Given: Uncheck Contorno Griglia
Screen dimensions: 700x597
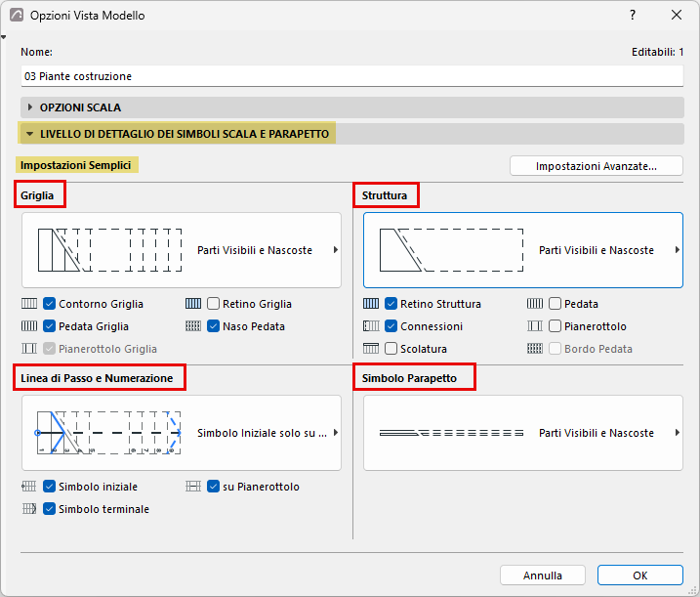Looking at the screenshot, I should pyautogui.click(x=49, y=304).
